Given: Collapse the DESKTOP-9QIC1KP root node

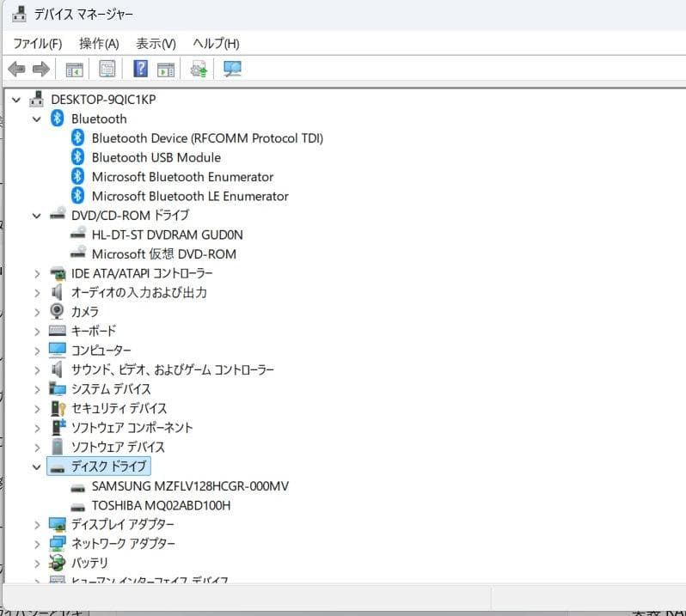Looking at the screenshot, I should pyautogui.click(x=16, y=101).
